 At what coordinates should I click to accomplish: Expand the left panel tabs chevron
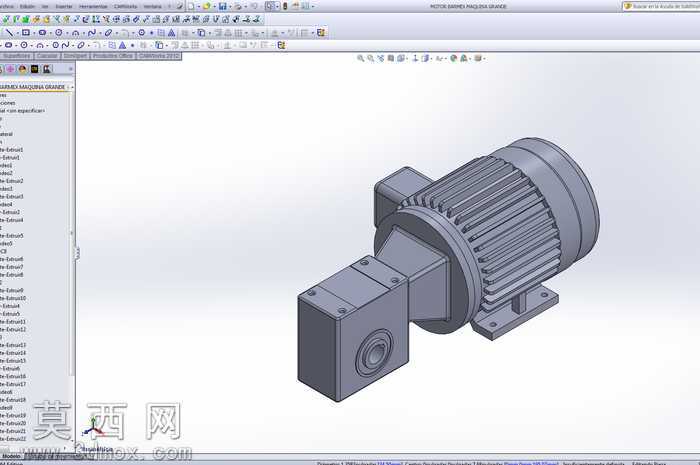click(71, 69)
